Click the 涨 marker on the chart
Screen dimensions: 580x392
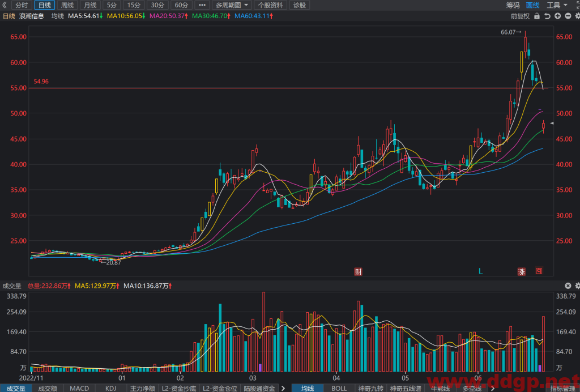(x=522, y=272)
